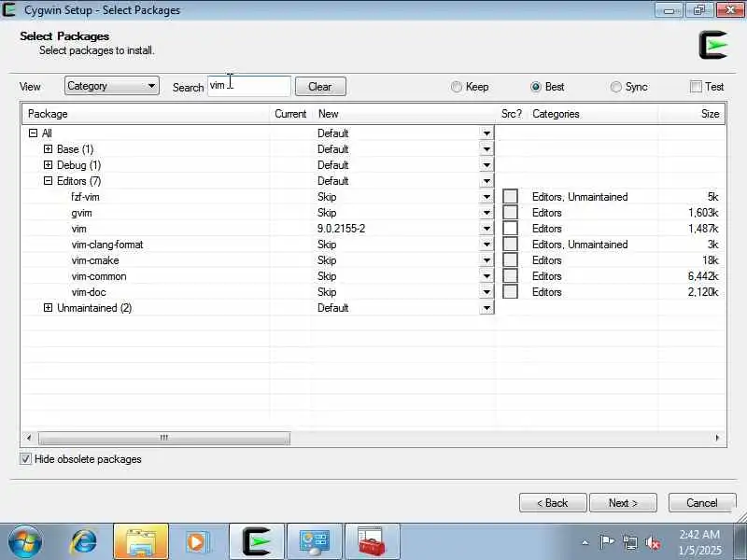Open the network status tray icon

(x=629, y=542)
